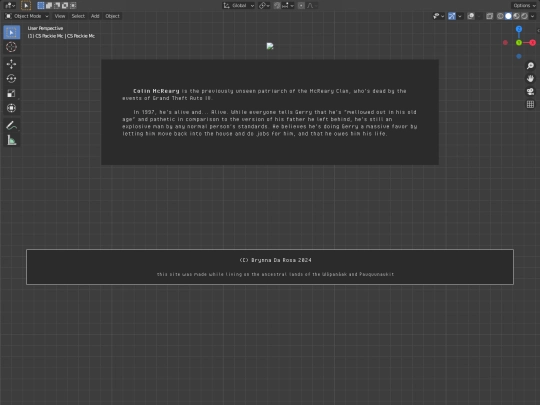Open the Object Mode dropdown
This screenshot has height=405, width=540.
tap(27, 16)
